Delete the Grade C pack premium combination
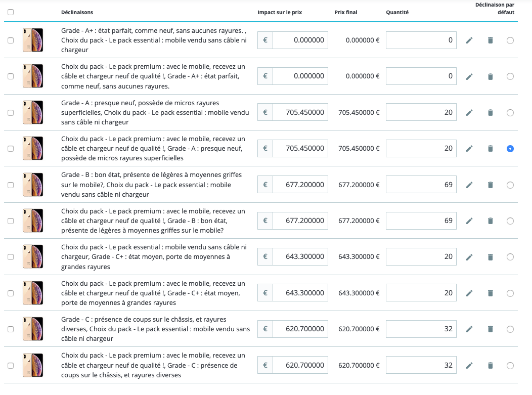 point(490,365)
